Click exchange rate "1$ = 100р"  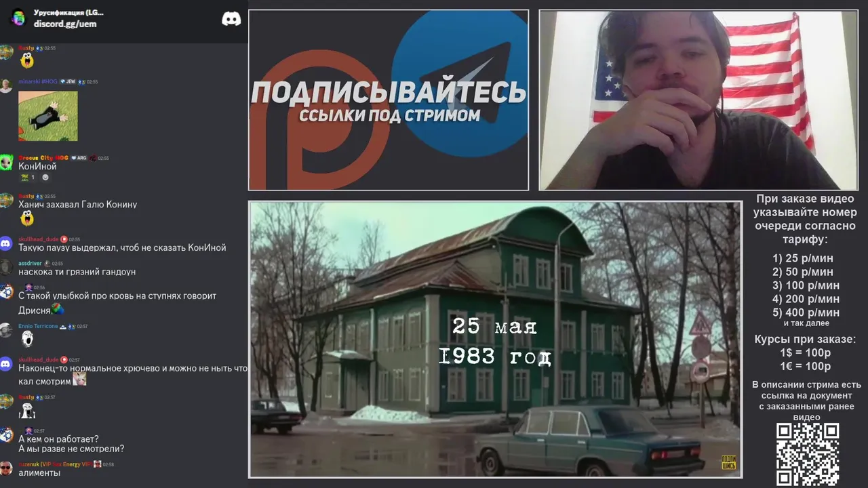pos(806,353)
